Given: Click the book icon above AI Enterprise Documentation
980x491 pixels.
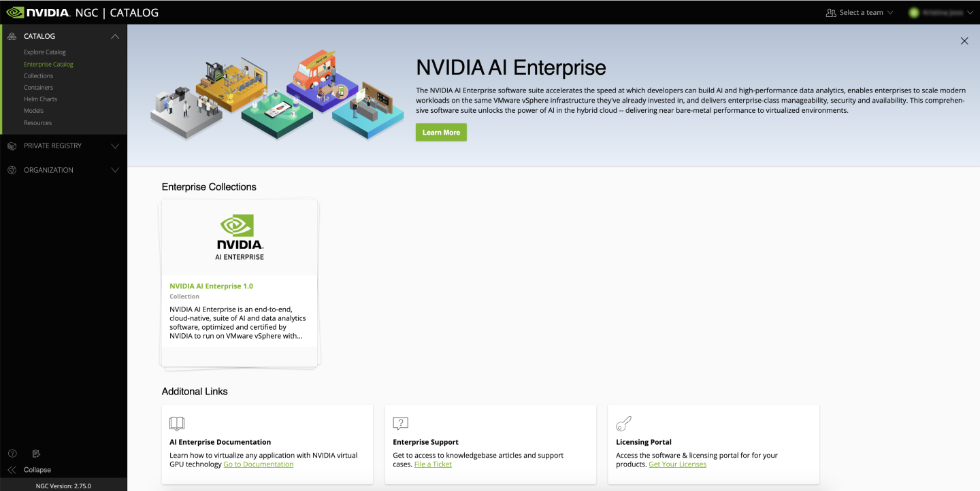Looking at the screenshot, I should (177, 423).
